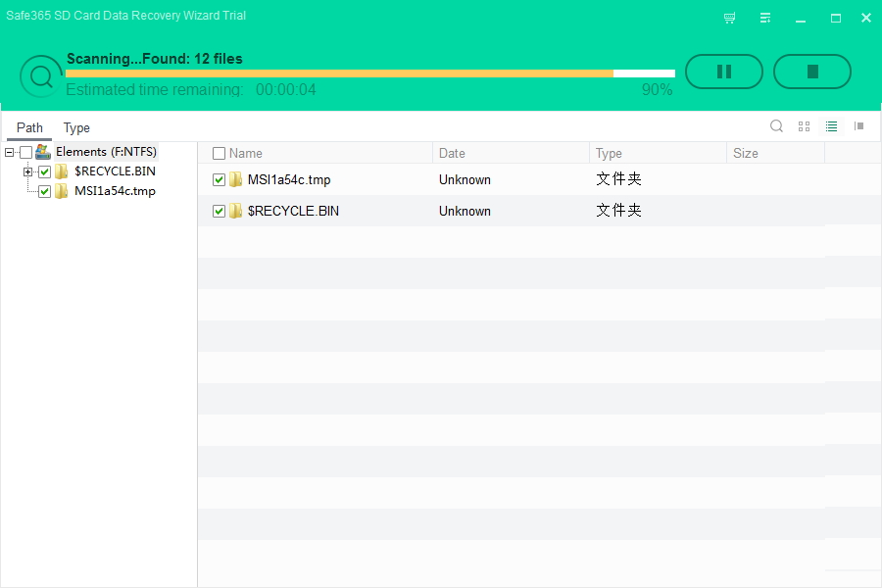This screenshot has width=882, height=588.
Task: Switch to preview pane view
Action: pos(858,126)
